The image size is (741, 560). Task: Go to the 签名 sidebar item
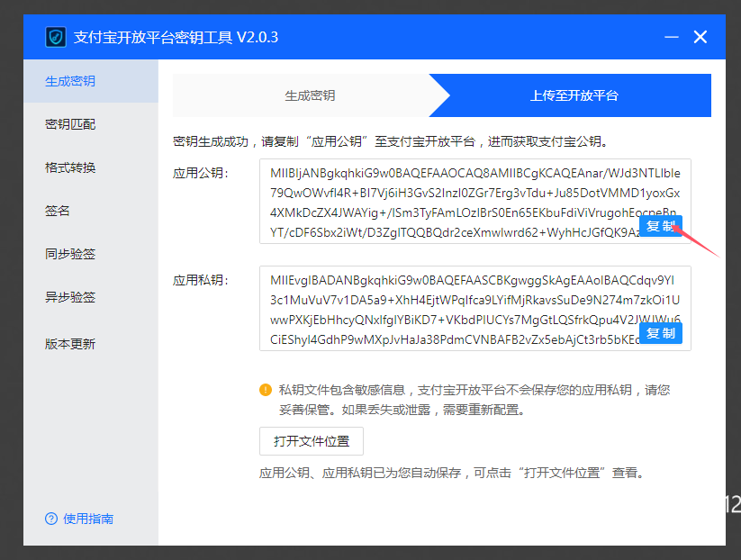click(58, 211)
